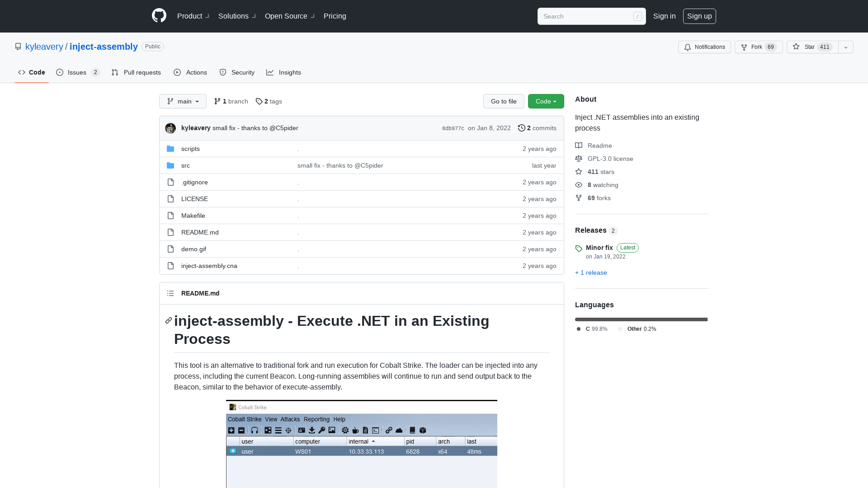The width and height of the screenshot is (868, 488).
Task: Expand the Solutions navigation menu
Action: click(237, 16)
